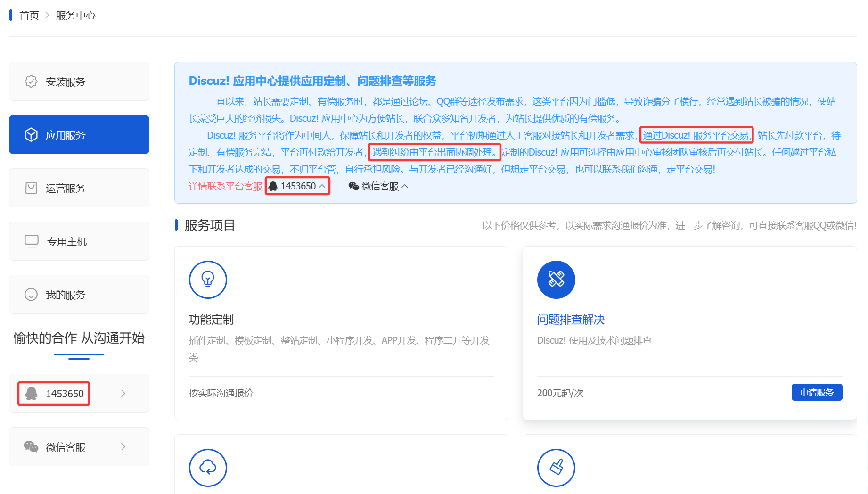
Task: Click the 安装服务 badge icon in sidebar
Action: (31, 82)
